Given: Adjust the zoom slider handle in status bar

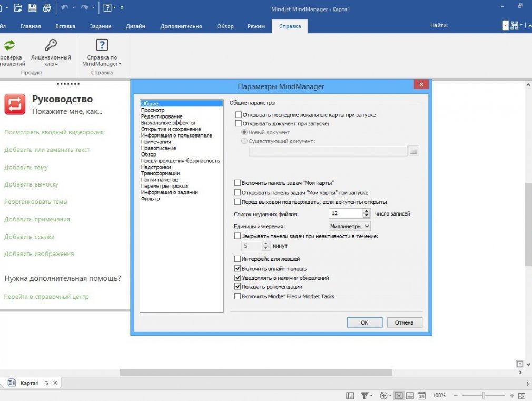Looking at the screenshot, I should (484, 396).
